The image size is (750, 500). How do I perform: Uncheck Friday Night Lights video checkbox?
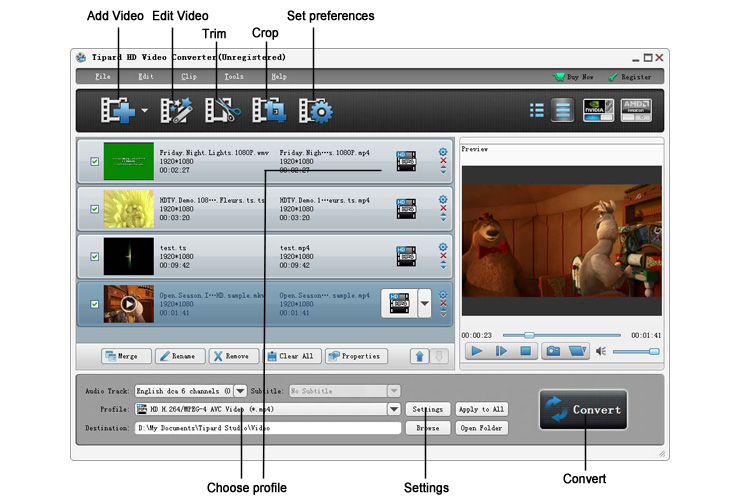pyautogui.click(x=95, y=161)
